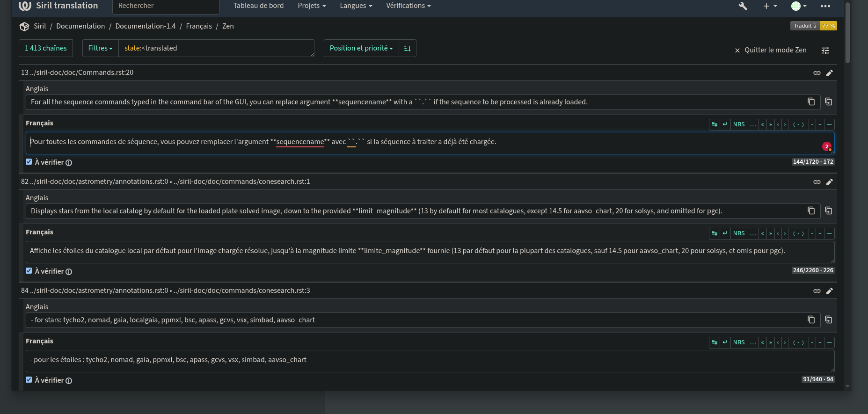Toggle sort direction next to Position et priorité
The height and width of the screenshot is (414, 868).
tap(407, 48)
